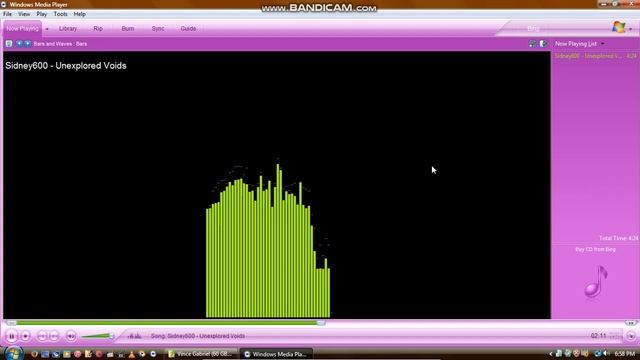640x360 pixels.
Task: Open the system tray volume speaker icon
Action: [606, 353]
